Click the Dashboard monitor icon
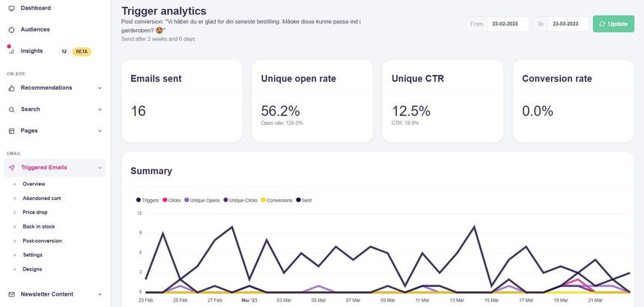The image size is (644, 307). [11, 8]
